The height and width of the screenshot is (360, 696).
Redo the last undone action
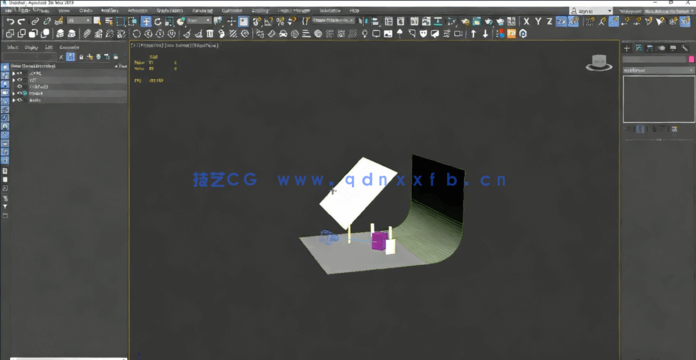21,21
